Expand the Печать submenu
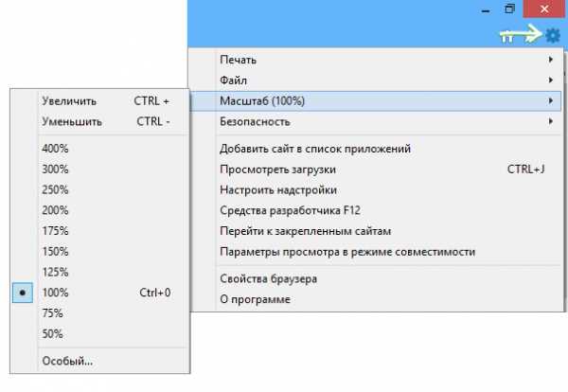This screenshot has height=392, width=568. click(x=239, y=60)
